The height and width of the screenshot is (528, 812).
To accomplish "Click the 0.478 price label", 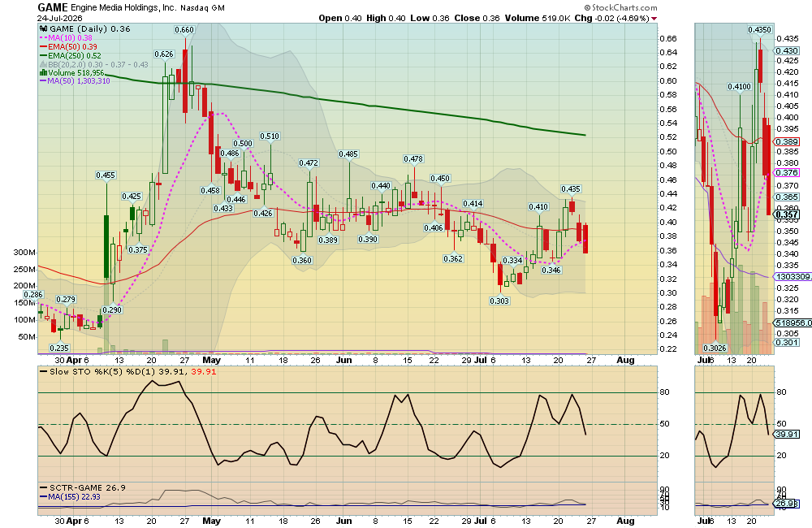I will click(x=413, y=159).
